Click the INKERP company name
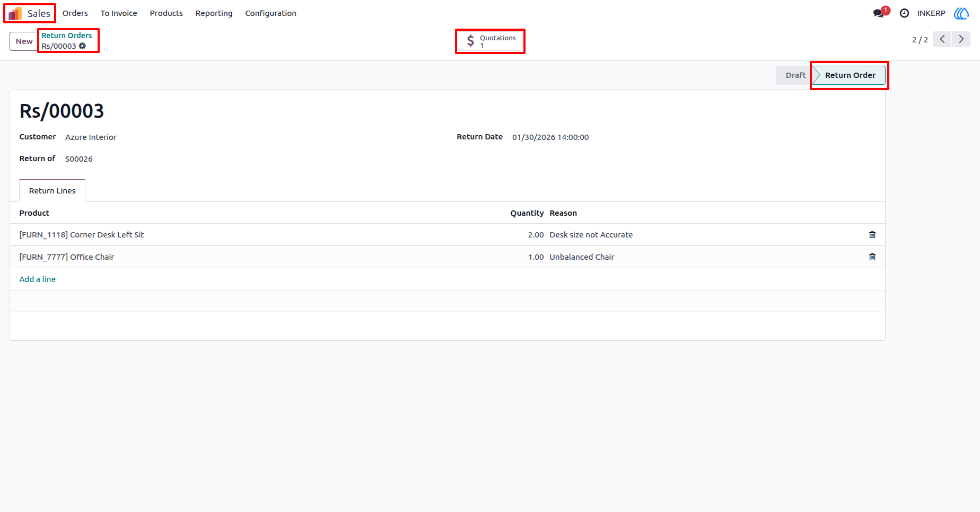Screen dimensions: 980x512 coord(931,13)
